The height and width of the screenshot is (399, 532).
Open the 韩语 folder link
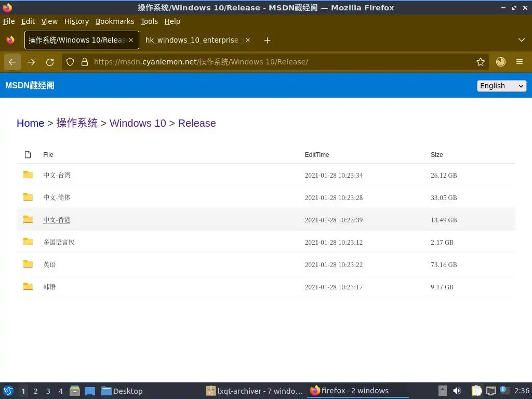49,287
